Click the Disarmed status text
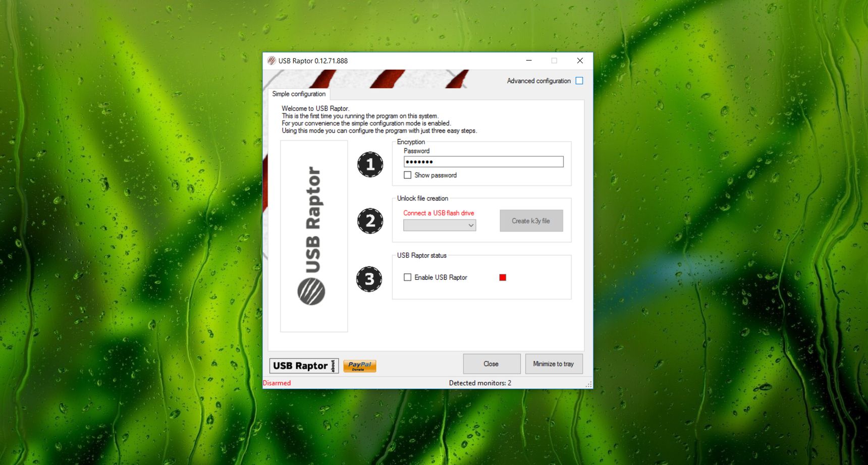 277,383
